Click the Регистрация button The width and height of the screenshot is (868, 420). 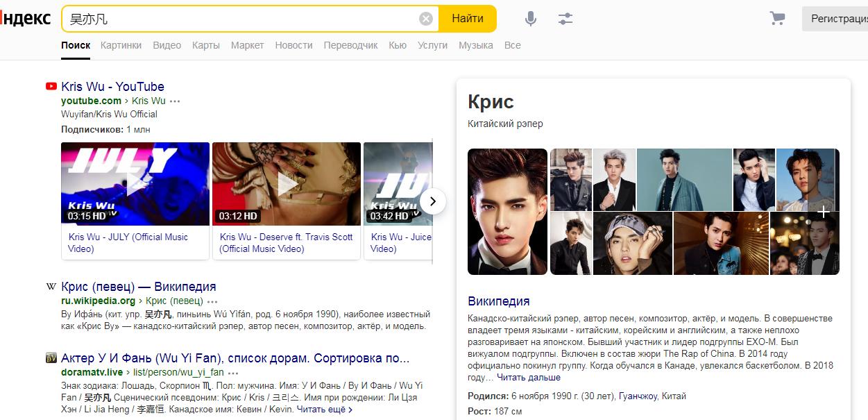pos(835,19)
